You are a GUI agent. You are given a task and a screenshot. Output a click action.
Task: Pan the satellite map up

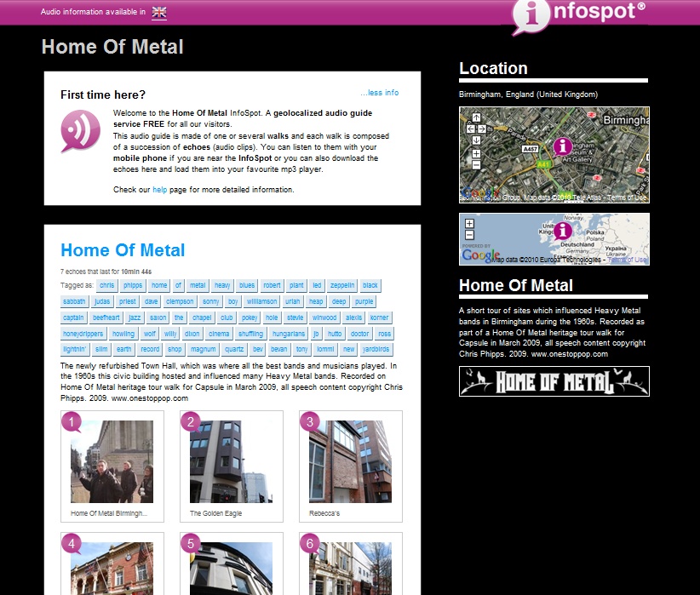coord(476,117)
